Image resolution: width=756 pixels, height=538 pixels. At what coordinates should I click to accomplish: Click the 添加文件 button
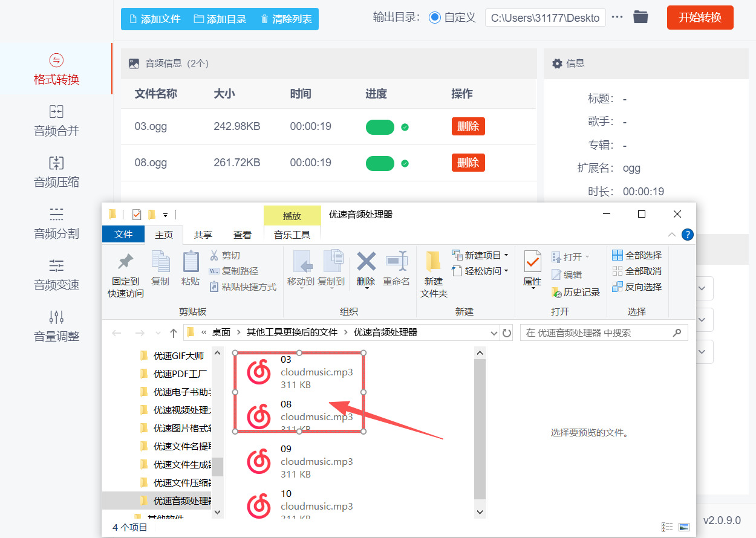(154, 19)
